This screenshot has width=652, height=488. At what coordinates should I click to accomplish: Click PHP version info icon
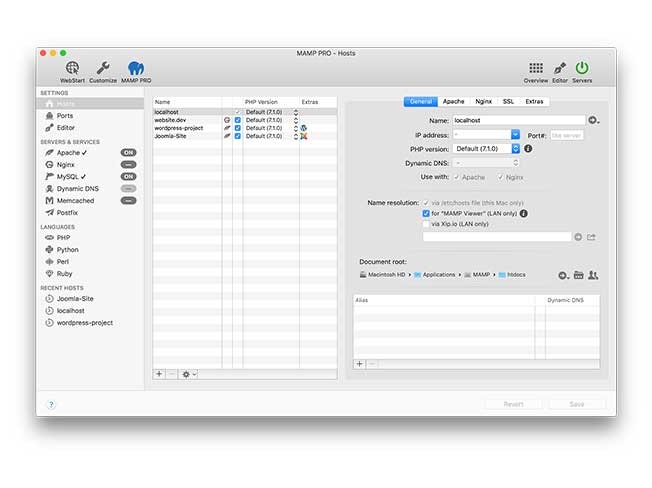[x=528, y=148]
